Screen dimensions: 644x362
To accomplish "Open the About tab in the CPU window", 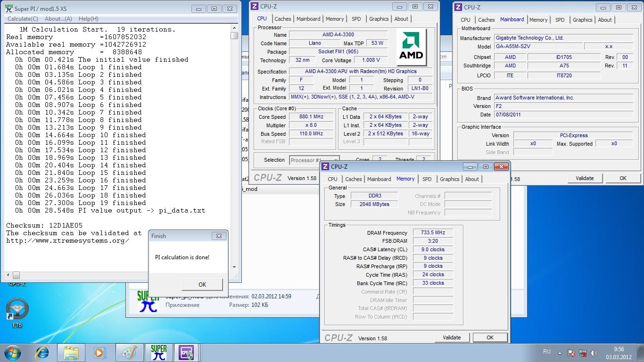I will pyautogui.click(x=401, y=19).
